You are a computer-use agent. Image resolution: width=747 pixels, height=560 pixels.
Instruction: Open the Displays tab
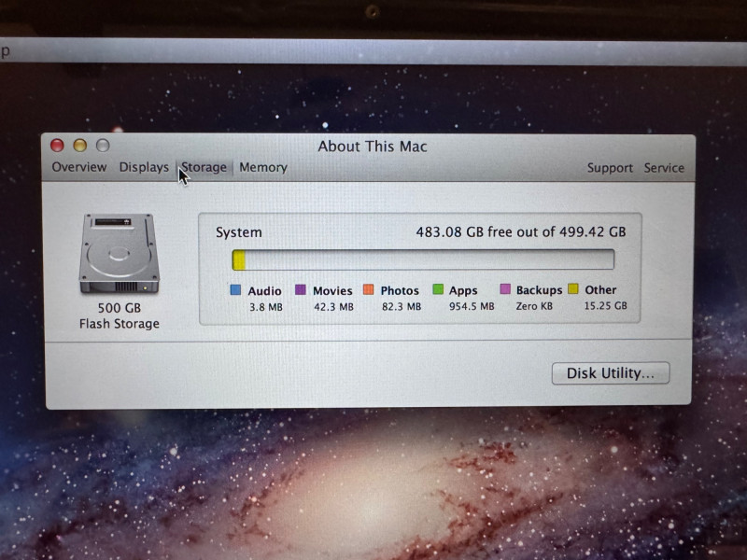(x=144, y=168)
